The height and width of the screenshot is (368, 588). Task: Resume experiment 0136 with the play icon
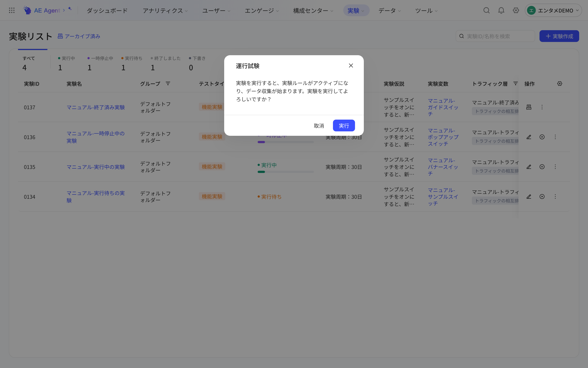[x=542, y=137]
